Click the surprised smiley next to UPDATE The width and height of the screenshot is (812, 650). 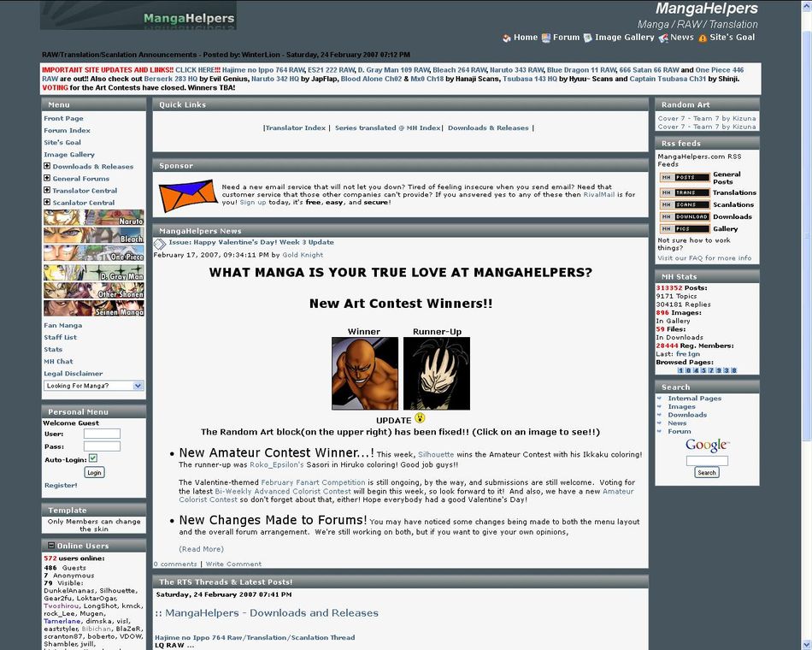pos(420,417)
